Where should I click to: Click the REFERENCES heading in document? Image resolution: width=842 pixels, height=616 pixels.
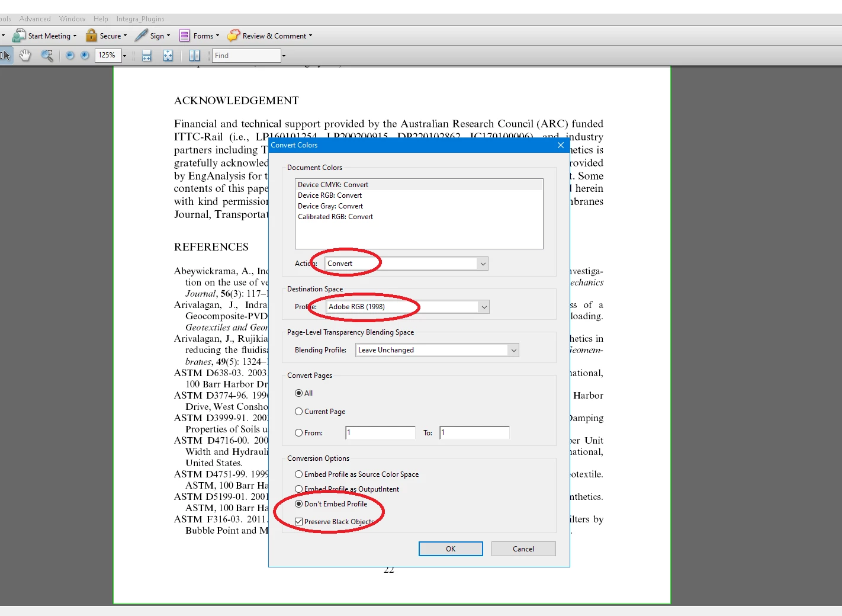pos(211,247)
